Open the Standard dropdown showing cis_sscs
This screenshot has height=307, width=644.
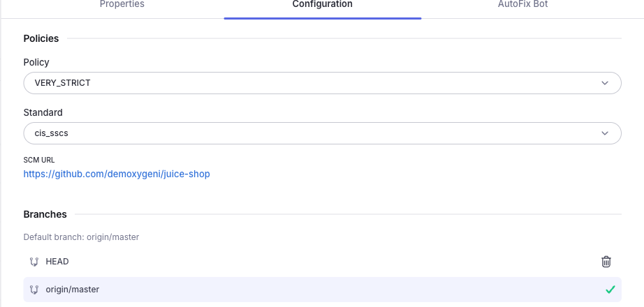[323, 133]
